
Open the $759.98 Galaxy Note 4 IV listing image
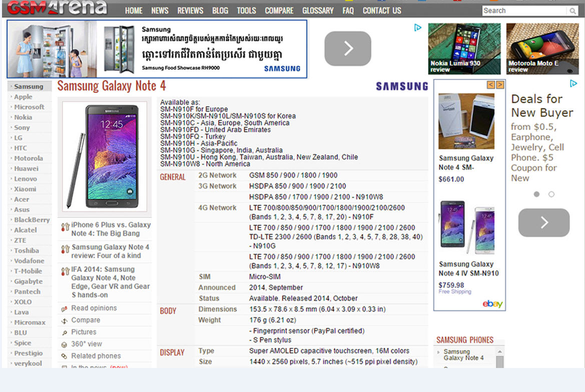click(467, 227)
